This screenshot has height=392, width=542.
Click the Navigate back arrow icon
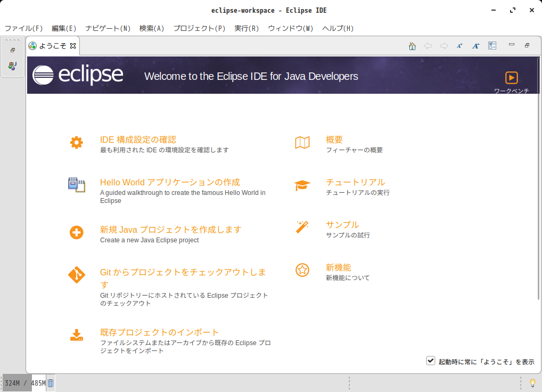tap(428, 46)
